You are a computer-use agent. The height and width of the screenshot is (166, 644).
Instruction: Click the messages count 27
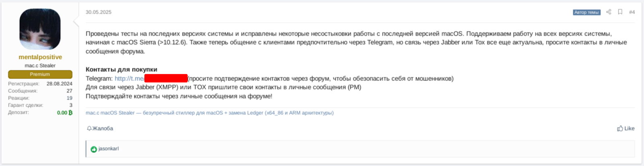pyautogui.click(x=70, y=91)
